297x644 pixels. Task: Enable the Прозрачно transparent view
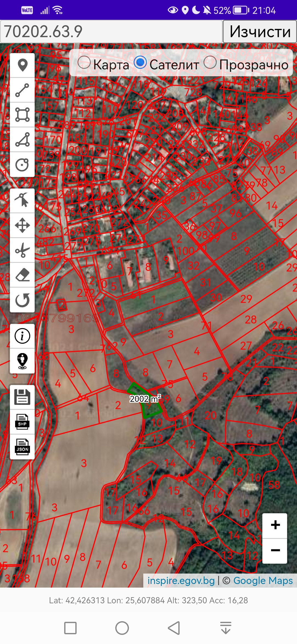210,63
